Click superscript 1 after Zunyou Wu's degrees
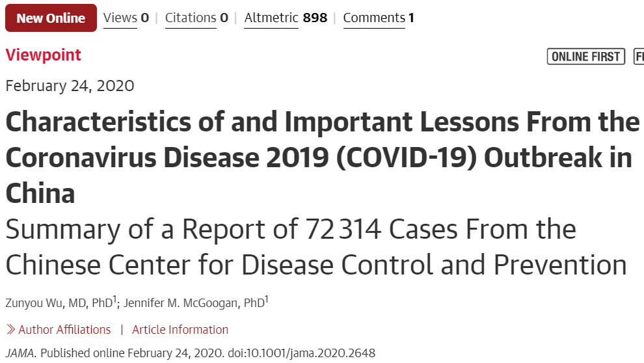Viewport: 644px width, 363px height. (x=114, y=299)
